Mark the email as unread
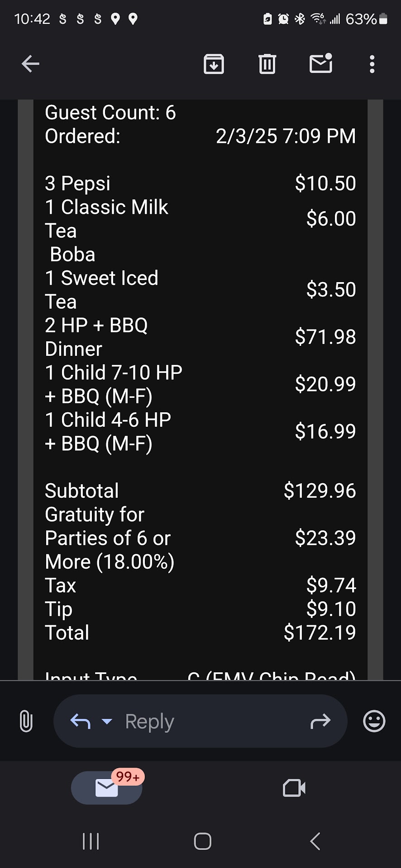401x868 pixels. [321, 64]
